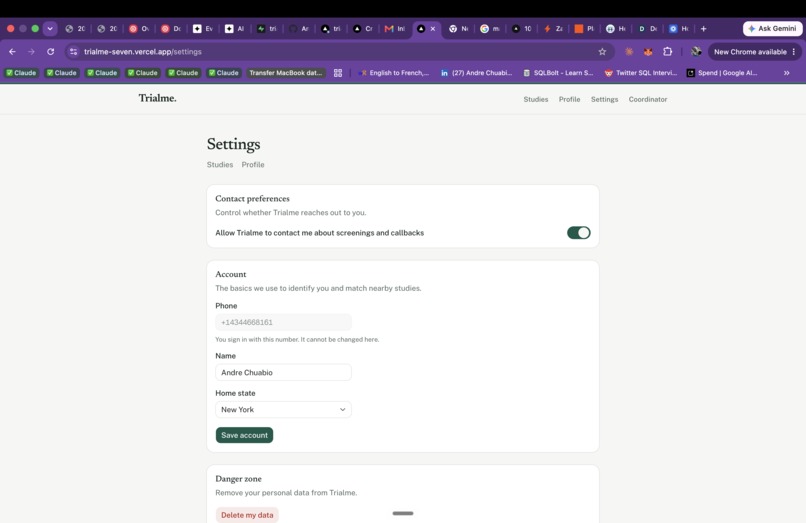Image resolution: width=806 pixels, height=523 pixels.
Task: Click the 'Contact preferences' heading
Action: coord(252,199)
